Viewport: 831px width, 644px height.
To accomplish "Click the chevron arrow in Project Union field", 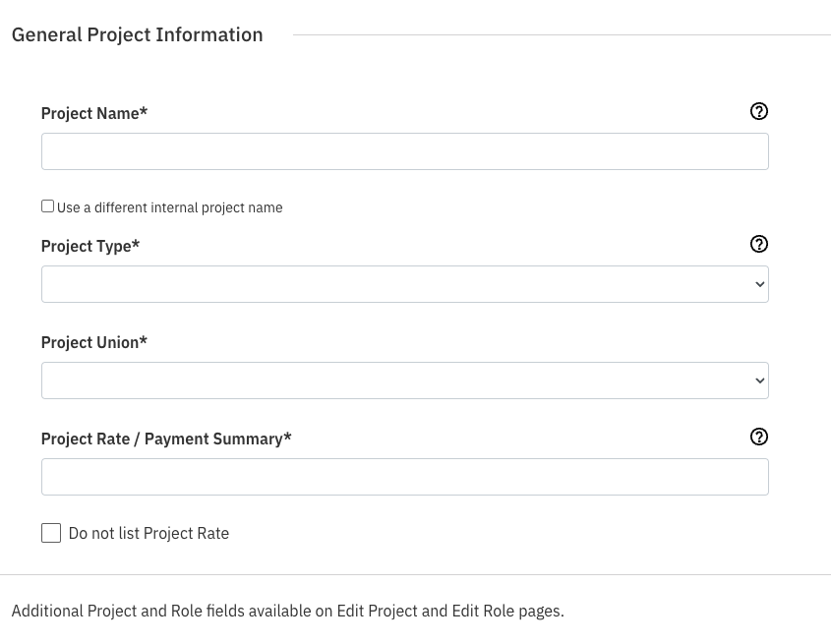I will pyautogui.click(x=759, y=381).
